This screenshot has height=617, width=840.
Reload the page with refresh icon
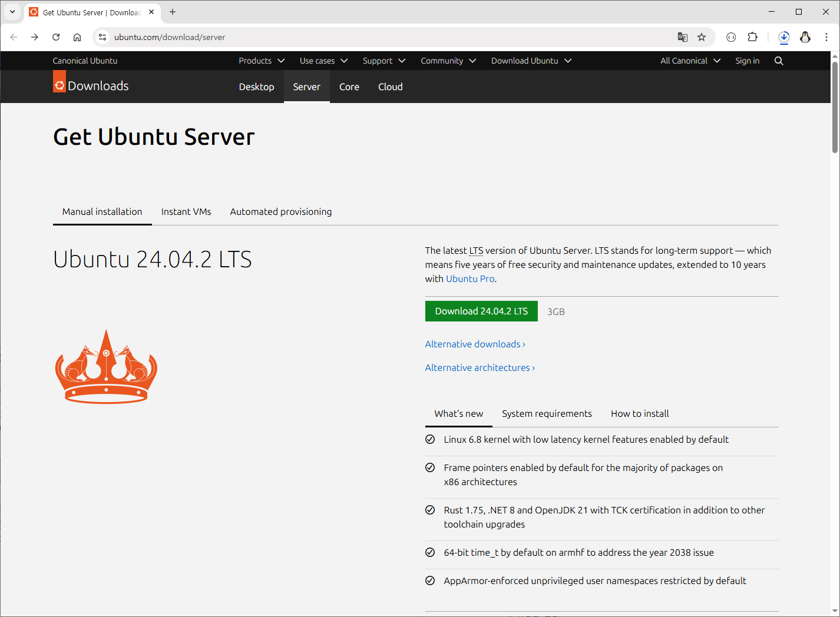[x=56, y=37]
